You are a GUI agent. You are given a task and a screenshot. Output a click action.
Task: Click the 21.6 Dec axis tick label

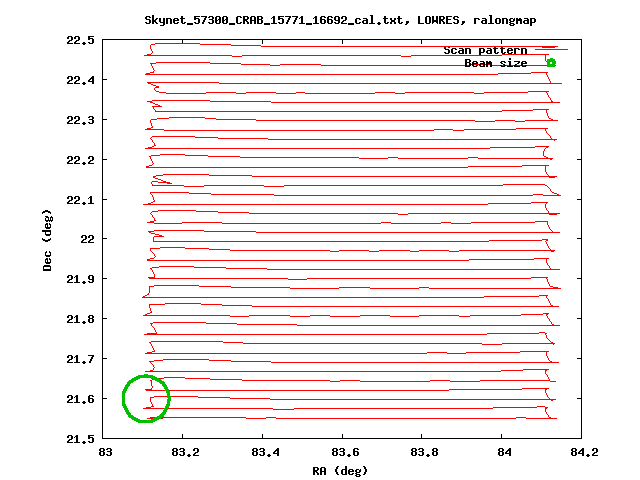(x=80, y=399)
